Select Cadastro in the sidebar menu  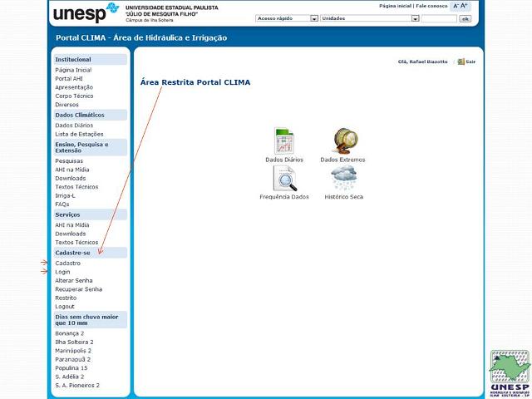point(68,263)
